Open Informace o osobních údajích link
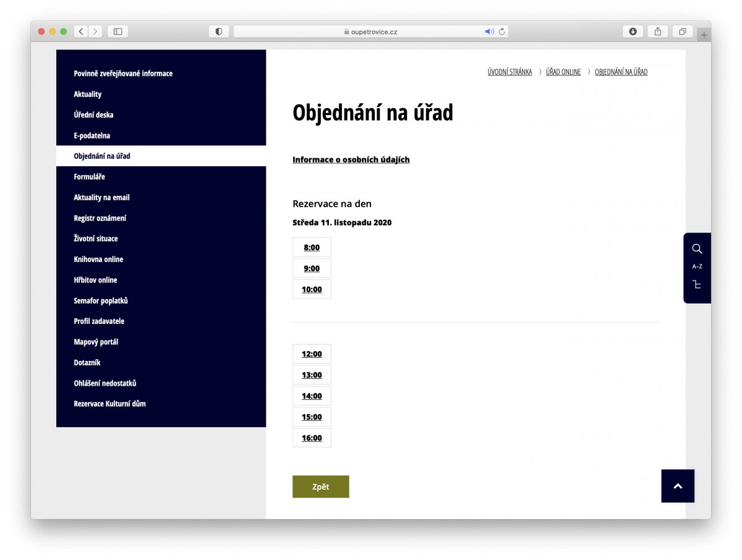742x560 pixels. (351, 159)
